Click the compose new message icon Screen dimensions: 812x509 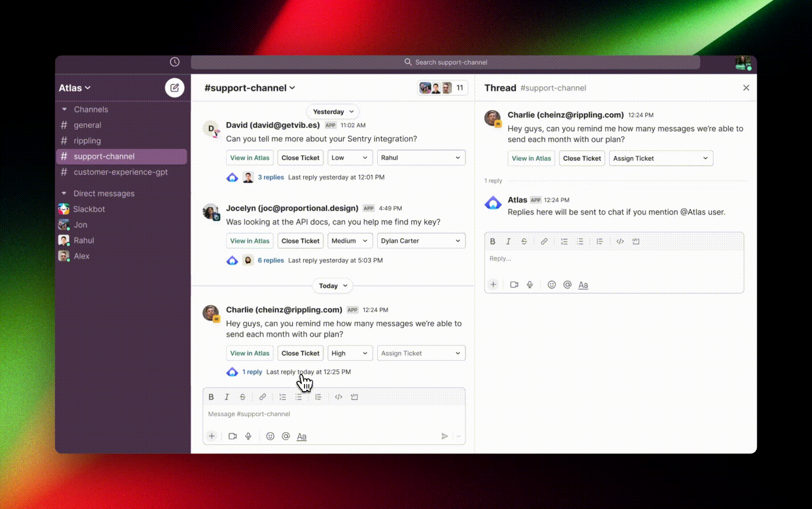coord(174,88)
